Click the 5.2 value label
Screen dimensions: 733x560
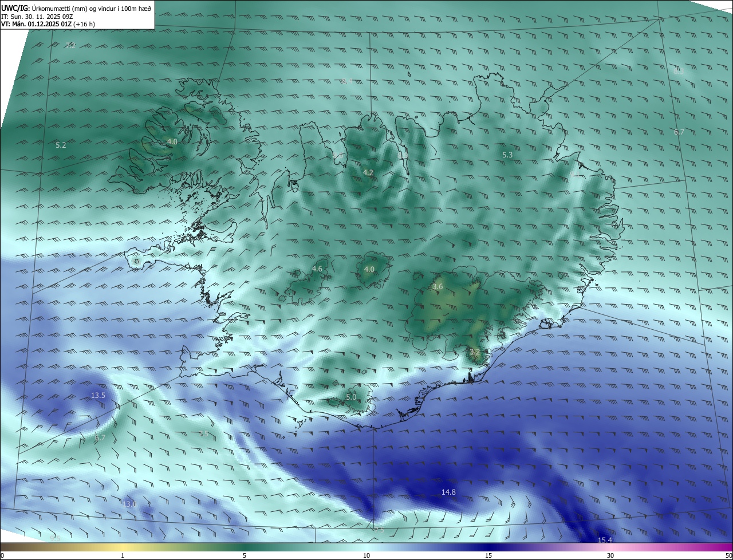pyautogui.click(x=61, y=145)
